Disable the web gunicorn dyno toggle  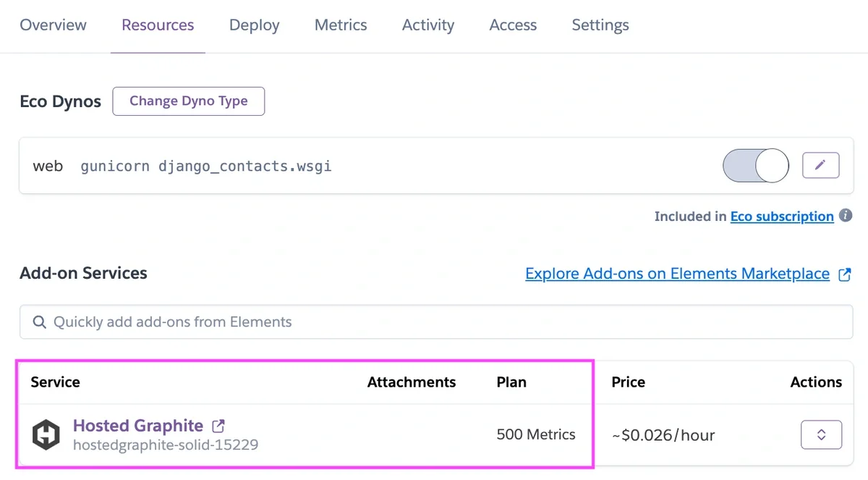click(755, 165)
